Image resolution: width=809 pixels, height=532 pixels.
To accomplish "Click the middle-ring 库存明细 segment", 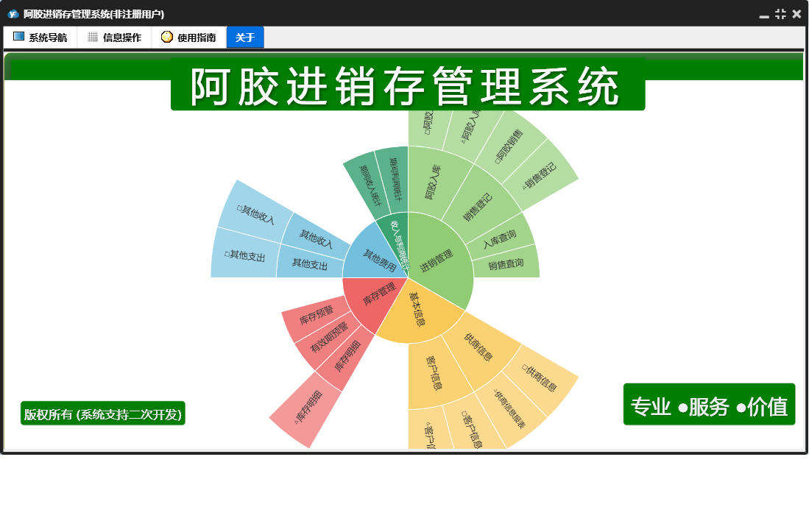I will (347, 357).
